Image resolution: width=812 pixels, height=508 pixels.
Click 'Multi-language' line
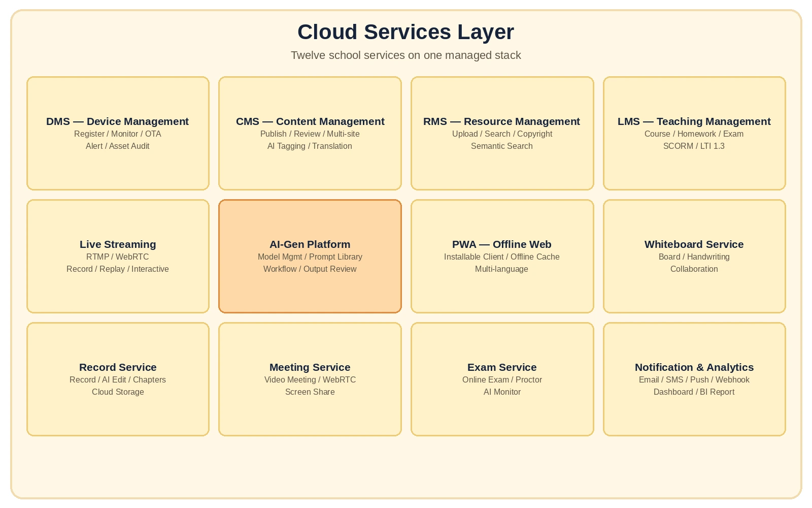[x=502, y=269]
